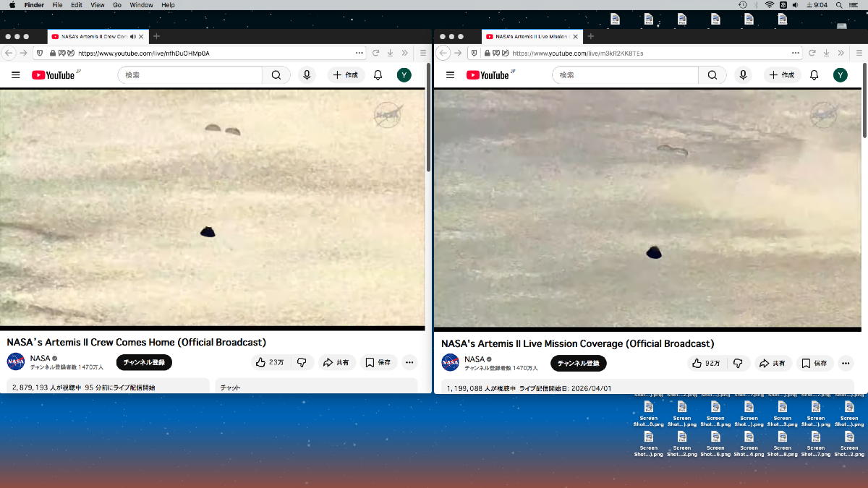Like the Crew Comes Home video

[270, 362]
